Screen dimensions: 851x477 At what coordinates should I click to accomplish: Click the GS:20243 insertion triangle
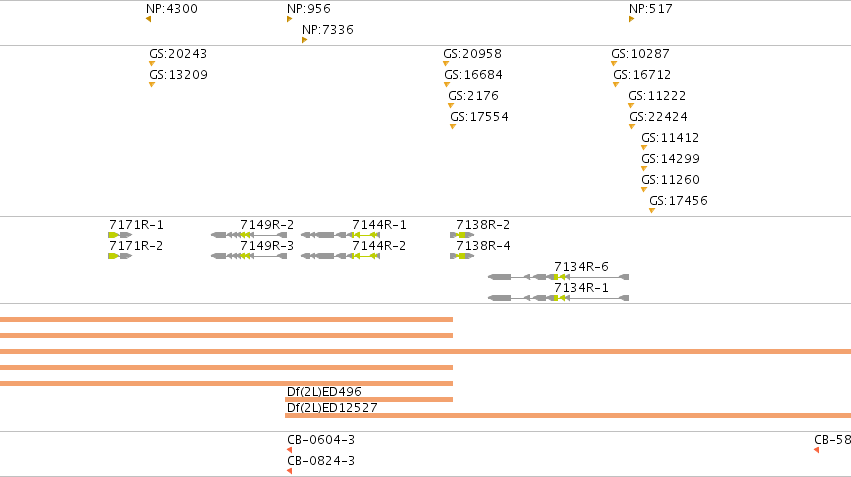pos(152,63)
